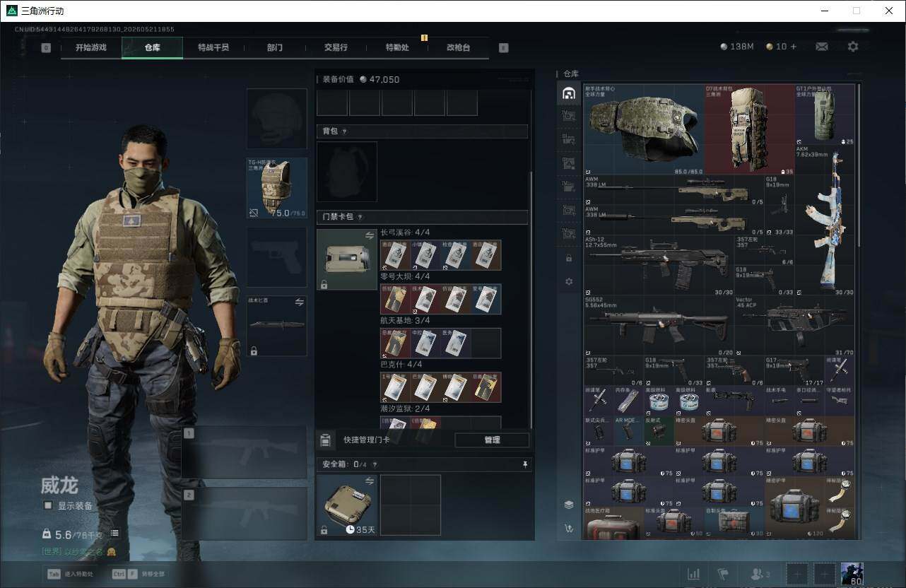Open the player avatar with level 60
The width and height of the screenshot is (906, 588).
point(852,574)
